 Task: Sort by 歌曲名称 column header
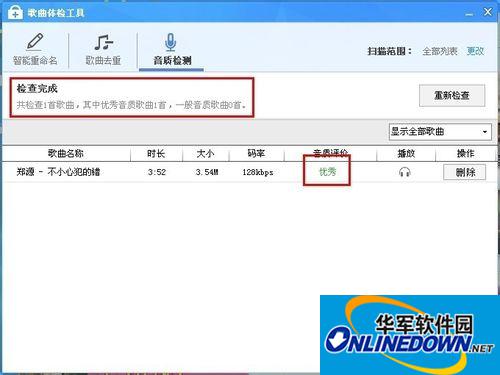pos(66,153)
